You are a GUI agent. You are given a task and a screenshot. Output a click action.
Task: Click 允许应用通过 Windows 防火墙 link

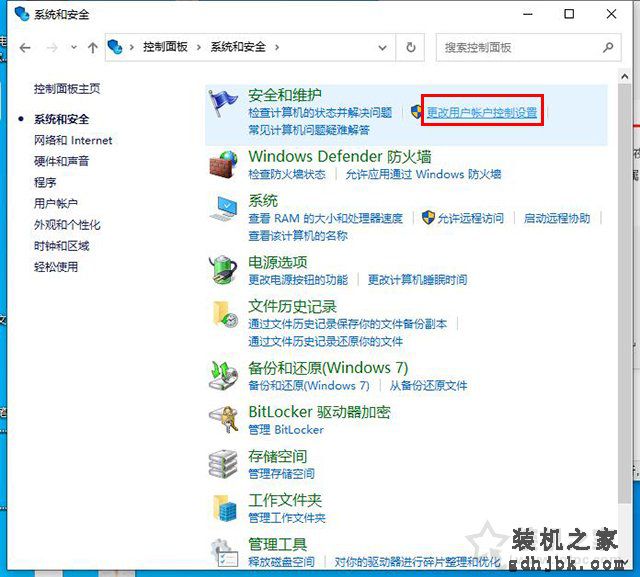(x=423, y=174)
